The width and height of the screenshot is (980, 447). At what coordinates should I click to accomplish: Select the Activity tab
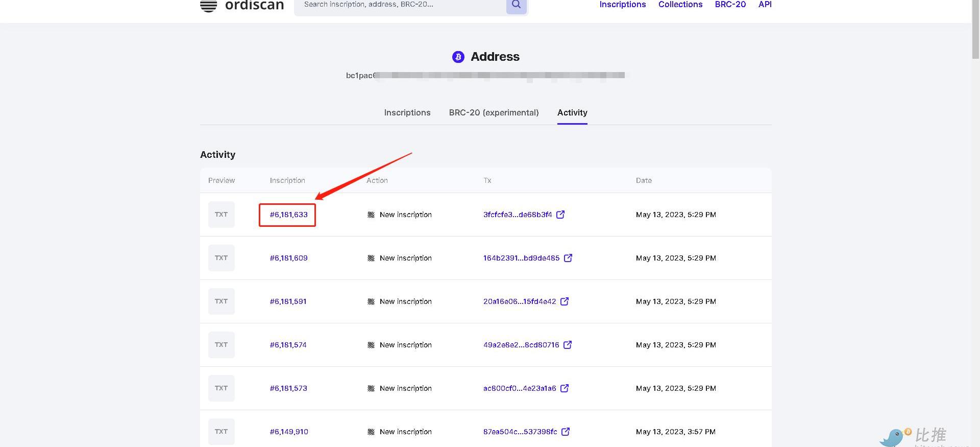[x=572, y=112]
